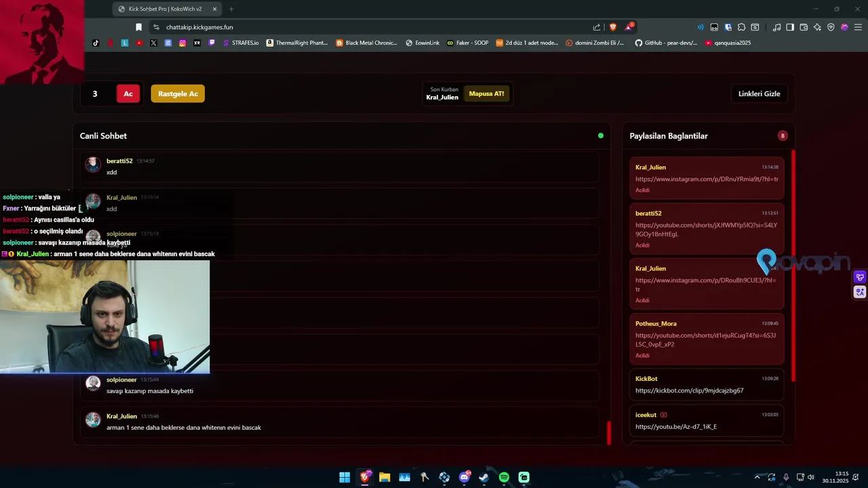Click the chat panel red scrollbar
The width and height of the screenshot is (868, 488).
[x=609, y=432]
